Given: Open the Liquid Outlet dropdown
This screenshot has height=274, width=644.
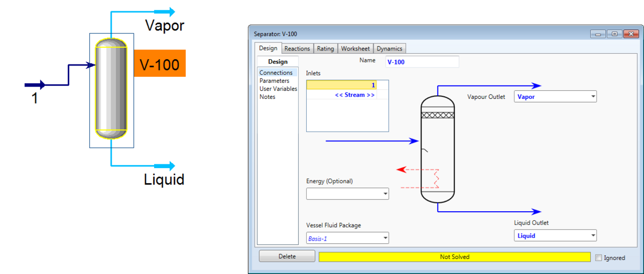Looking at the screenshot, I should click(592, 235).
